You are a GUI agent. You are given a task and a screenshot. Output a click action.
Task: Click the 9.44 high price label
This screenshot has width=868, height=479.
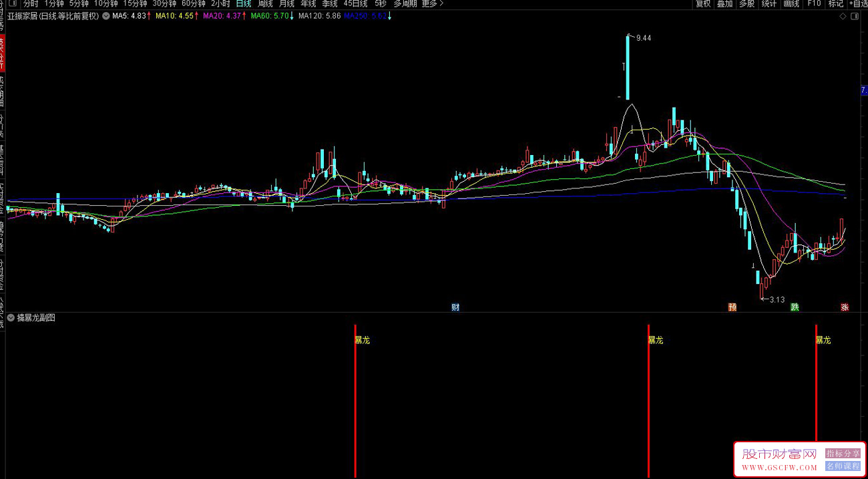(643, 38)
